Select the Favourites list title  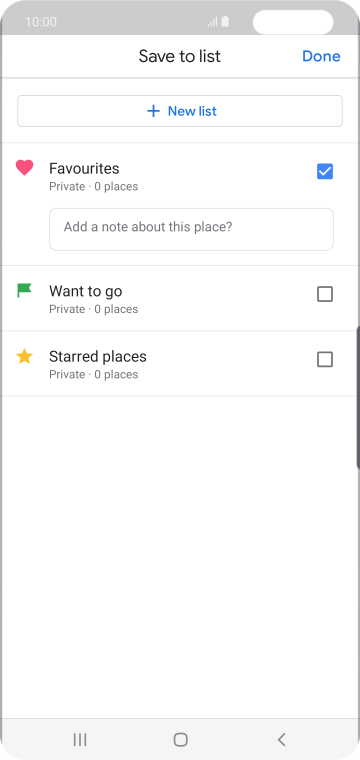tap(84, 168)
